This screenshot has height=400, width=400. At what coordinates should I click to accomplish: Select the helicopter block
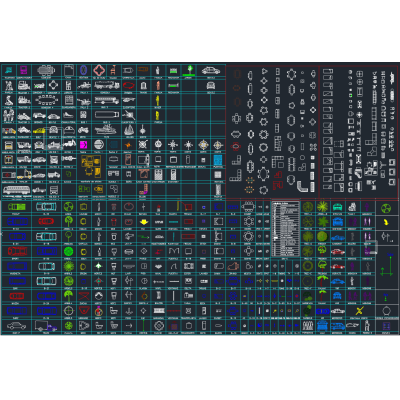[129, 100]
